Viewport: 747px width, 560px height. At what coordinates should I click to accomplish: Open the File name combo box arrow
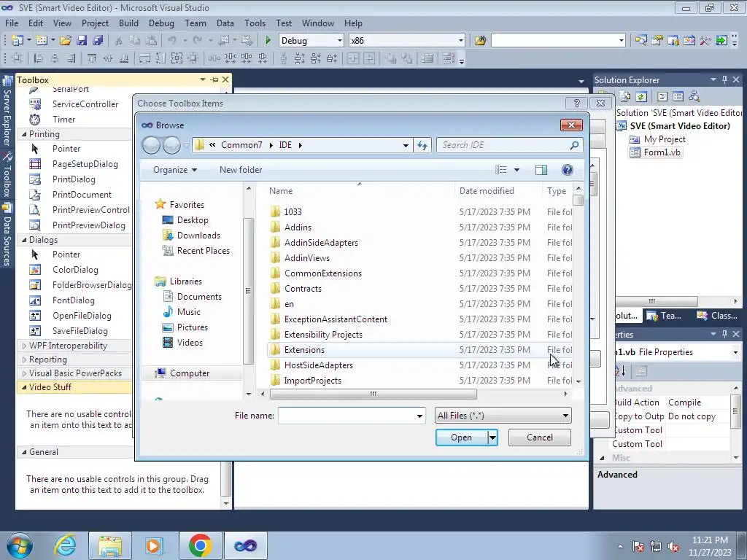pyautogui.click(x=419, y=416)
